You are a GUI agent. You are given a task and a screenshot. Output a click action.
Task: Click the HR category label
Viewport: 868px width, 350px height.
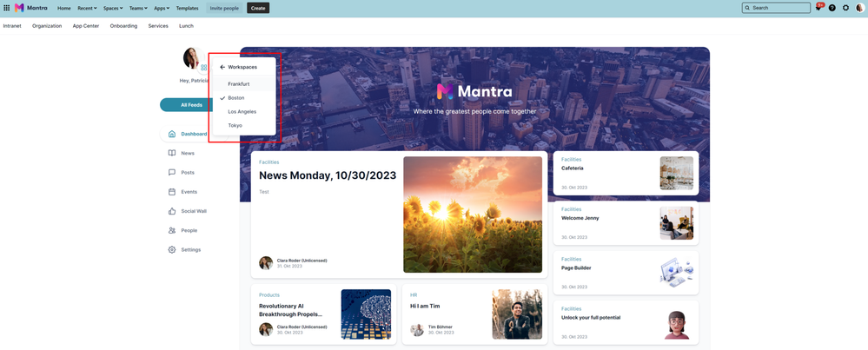(x=414, y=295)
